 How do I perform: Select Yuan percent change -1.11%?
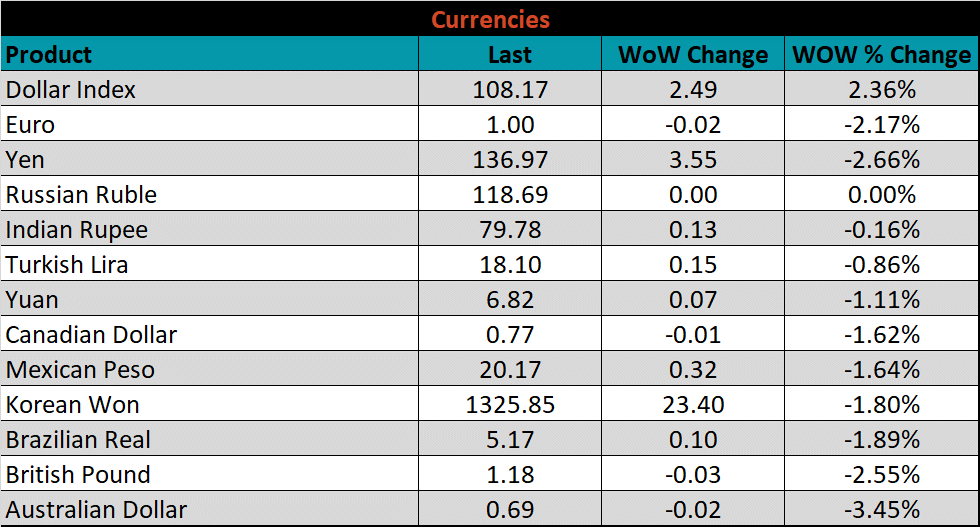coord(881,300)
